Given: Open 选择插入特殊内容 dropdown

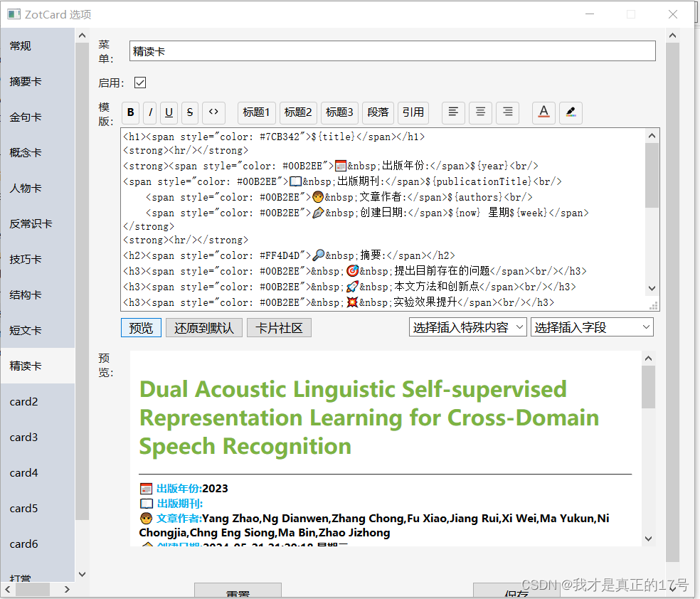Looking at the screenshot, I should 468,327.
